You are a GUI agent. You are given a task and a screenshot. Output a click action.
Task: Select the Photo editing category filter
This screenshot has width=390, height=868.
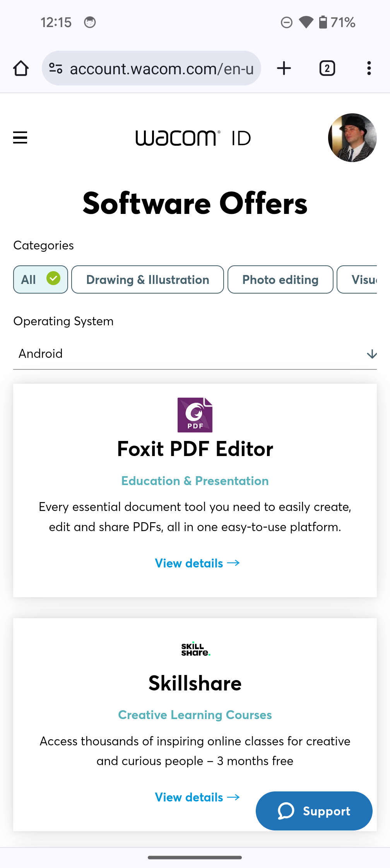click(280, 280)
